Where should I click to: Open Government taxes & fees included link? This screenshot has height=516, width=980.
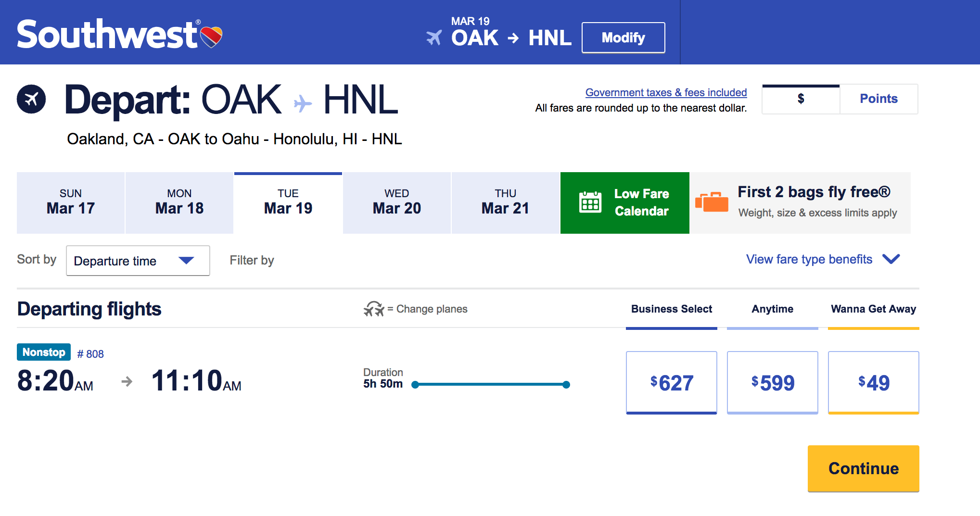click(666, 92)
